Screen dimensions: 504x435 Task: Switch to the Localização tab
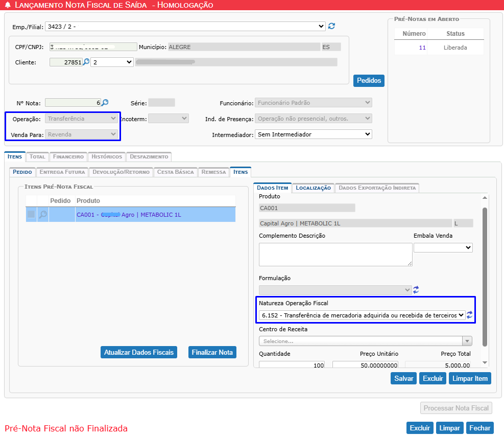pos(314,188)
